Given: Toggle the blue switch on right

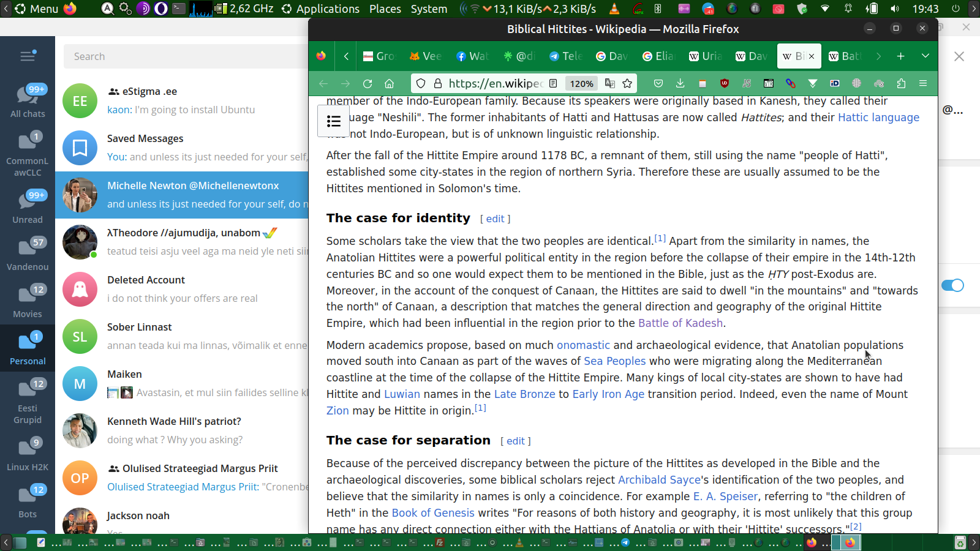Looking at the screenshot, I should click(x=952, y=285).
